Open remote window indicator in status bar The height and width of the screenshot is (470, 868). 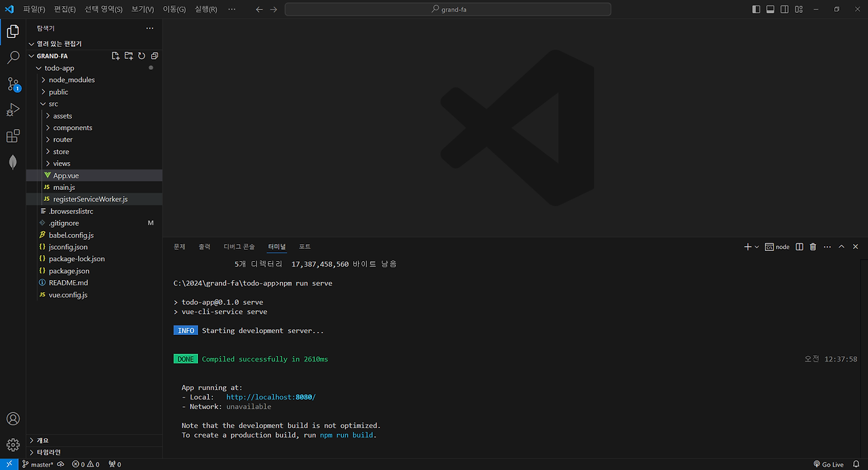[x=8, y=465]
